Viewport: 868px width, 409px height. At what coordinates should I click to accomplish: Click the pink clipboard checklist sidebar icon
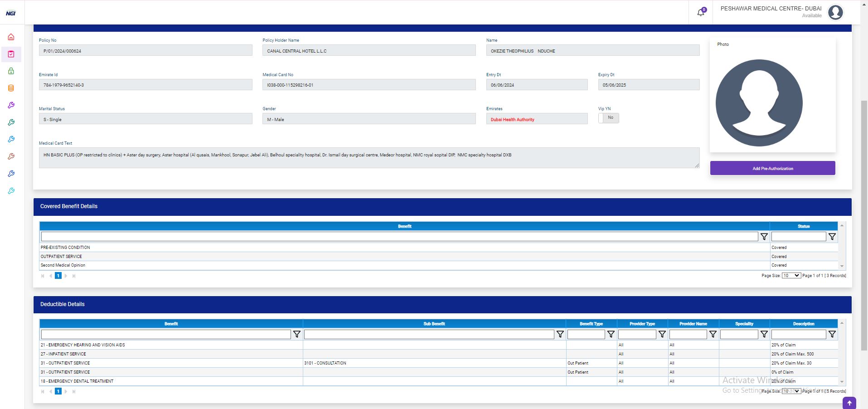pos(11,54)
